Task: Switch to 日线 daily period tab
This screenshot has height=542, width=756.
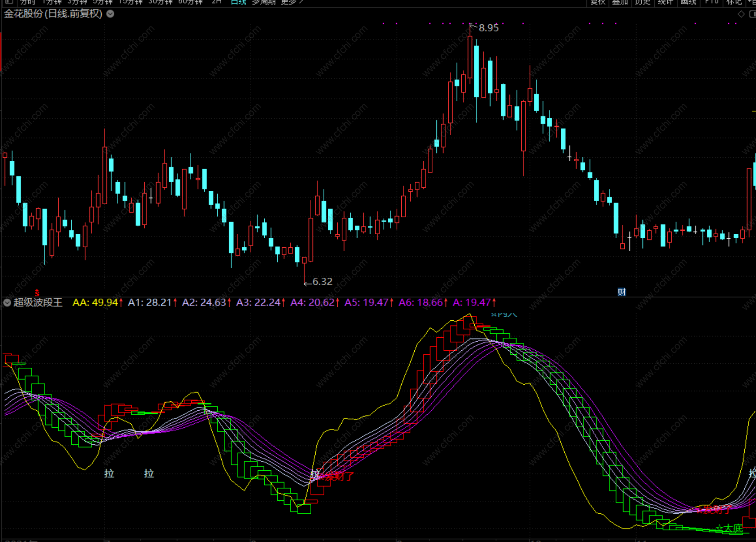Action: pos(238,2)
